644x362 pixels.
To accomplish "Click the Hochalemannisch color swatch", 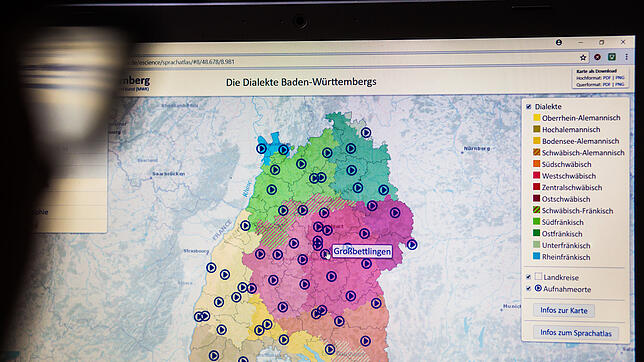I will click(536, 129).
